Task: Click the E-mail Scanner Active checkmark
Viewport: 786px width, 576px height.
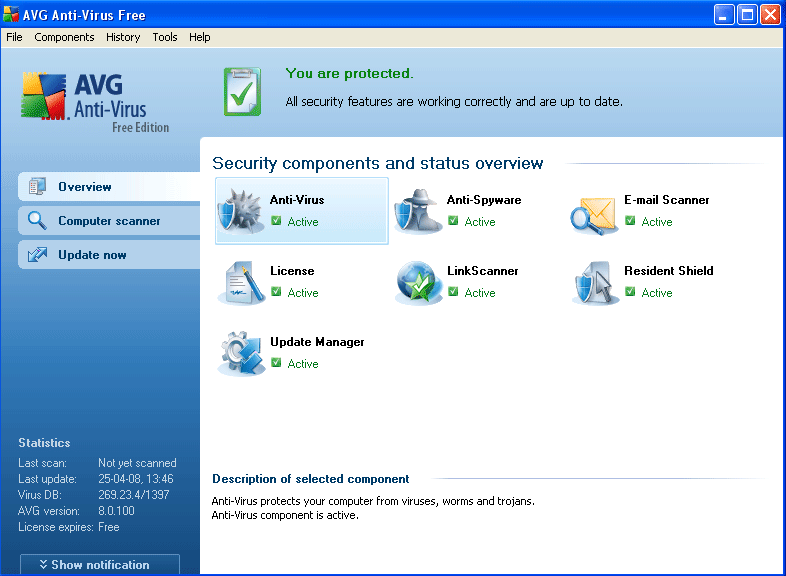Action: pos(631,221)
